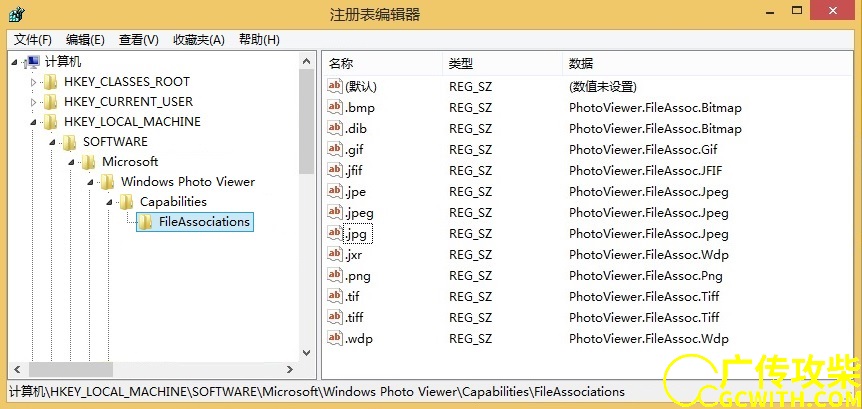Screen dimensions: 862x409
Task: Expand the HKEY_CLASSES_ROOT node arrow
Action: click(x=34, y=82)
